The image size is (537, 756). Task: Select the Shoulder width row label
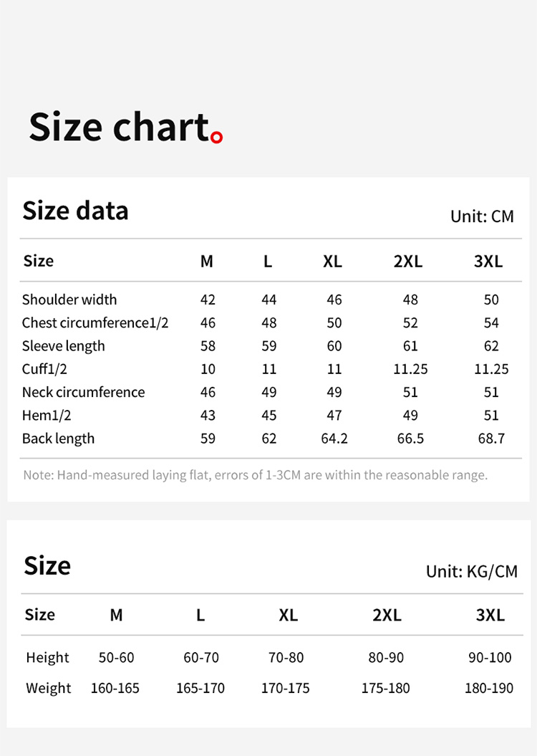pyautogui.click(x=69, y=300)
